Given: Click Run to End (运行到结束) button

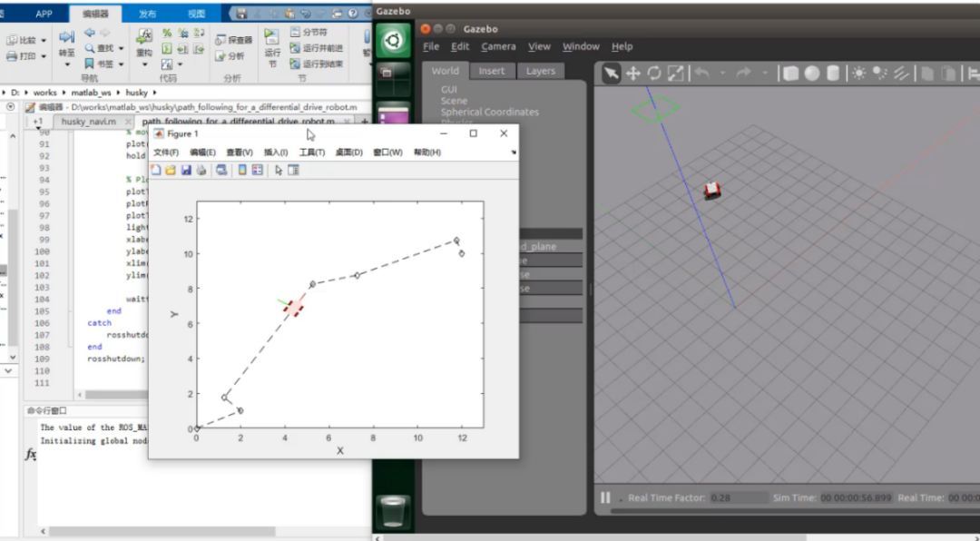Looking at the screenshot, I should coord(317,64).
